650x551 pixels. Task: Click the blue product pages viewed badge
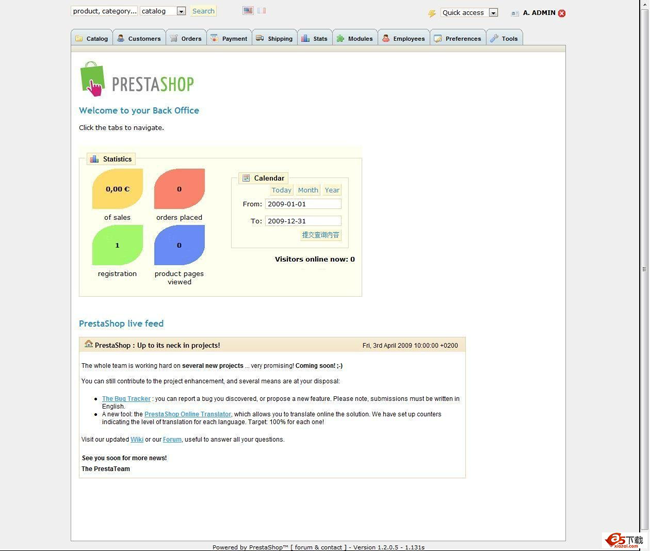click(x=179, y=245)
